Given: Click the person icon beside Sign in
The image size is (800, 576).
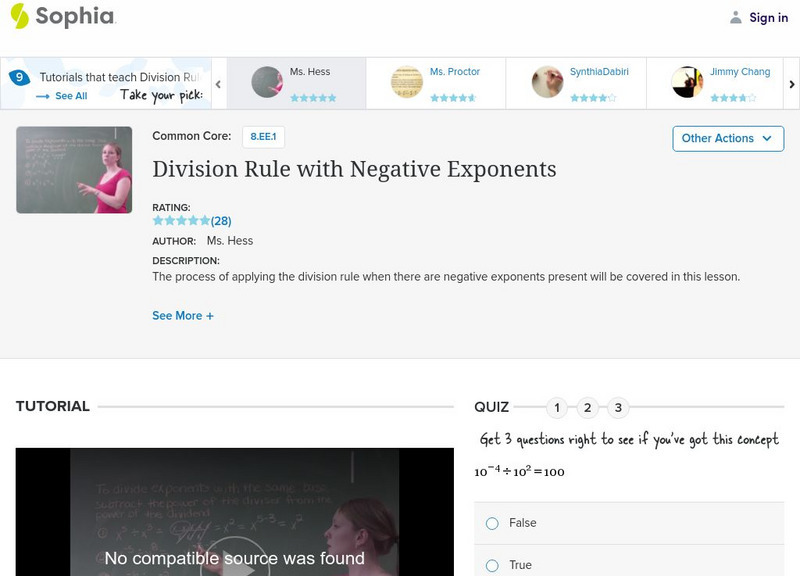Looking at the screenshot, I should coord(734,16).
